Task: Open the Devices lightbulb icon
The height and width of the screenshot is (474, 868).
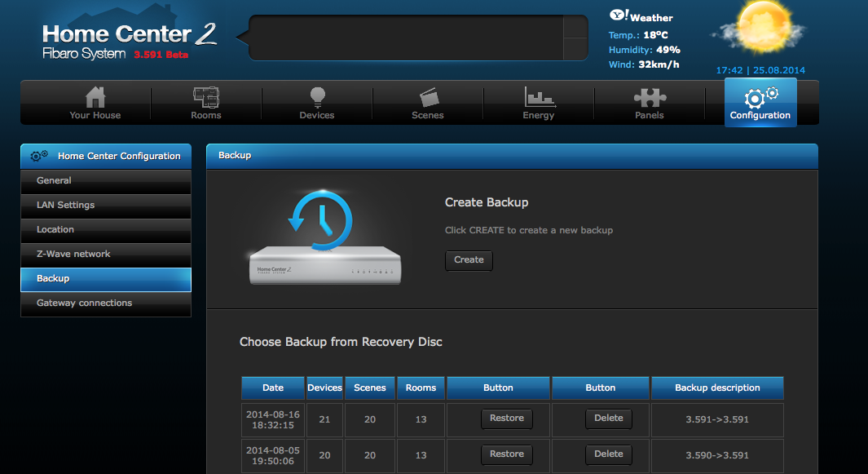Action: [317, 97]
